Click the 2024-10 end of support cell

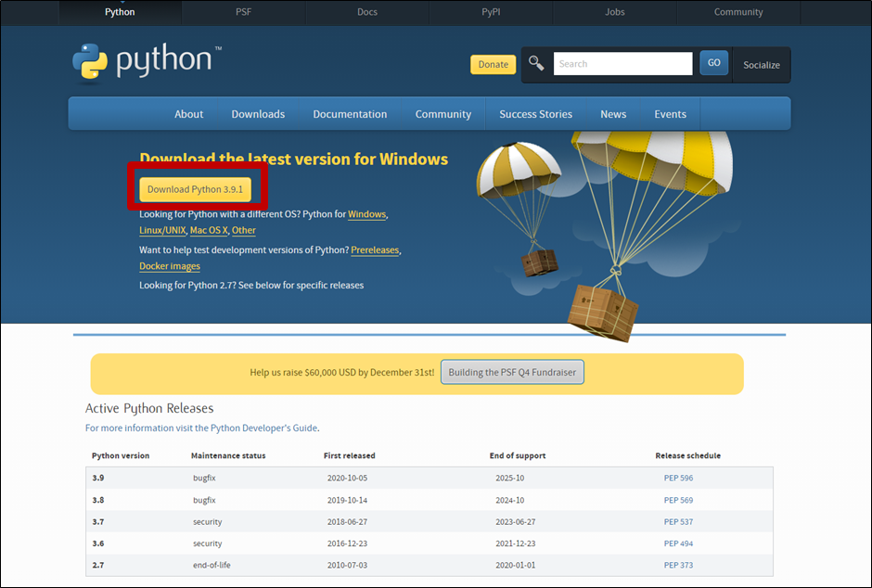pyautogui.click(x=510, y=500)
